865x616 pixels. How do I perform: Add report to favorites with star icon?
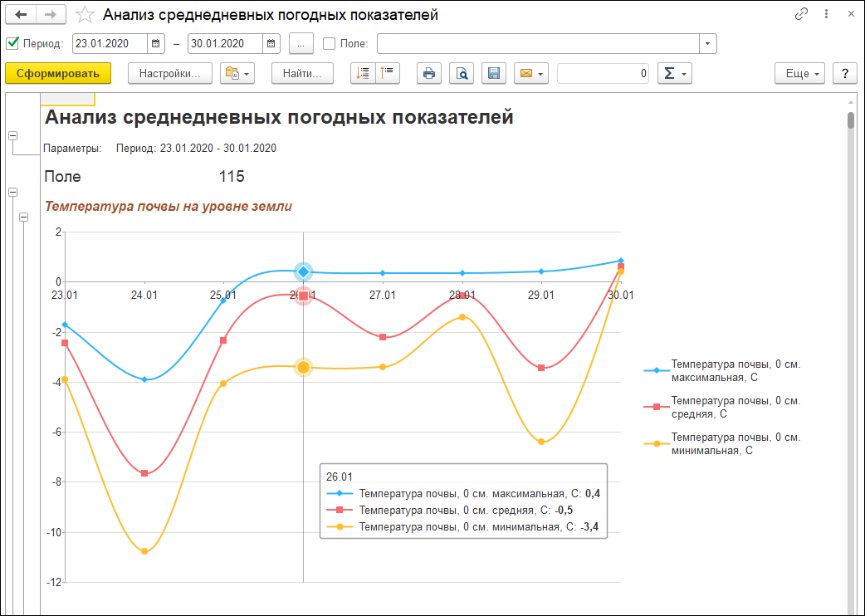pyautogui.click(x=85, y=15)
